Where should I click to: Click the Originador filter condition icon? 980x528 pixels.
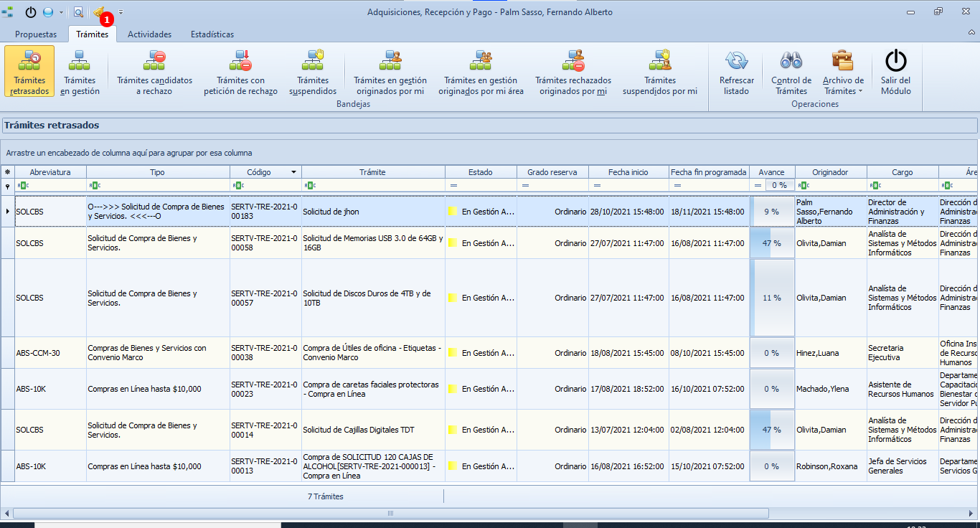(x=804, y=185)
